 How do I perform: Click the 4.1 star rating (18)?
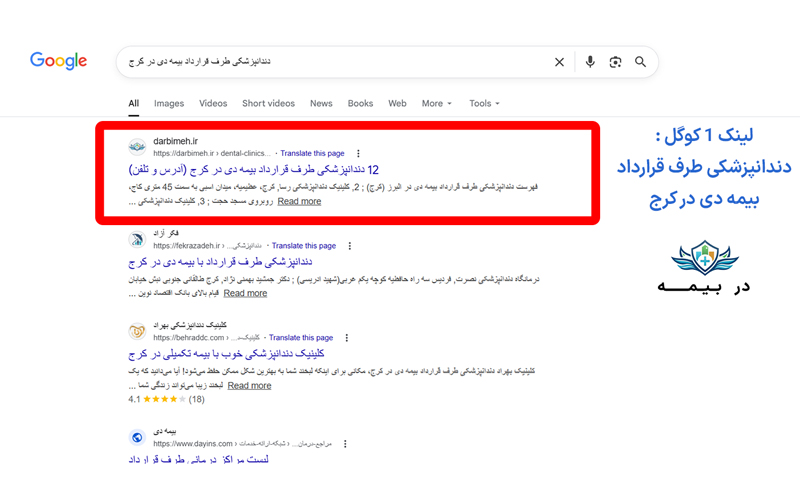click(166, 399)
